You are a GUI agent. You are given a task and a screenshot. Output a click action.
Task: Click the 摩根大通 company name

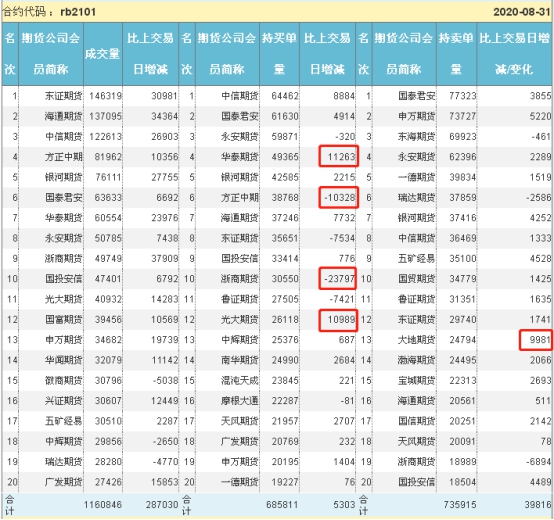click(x=240, y=401)
